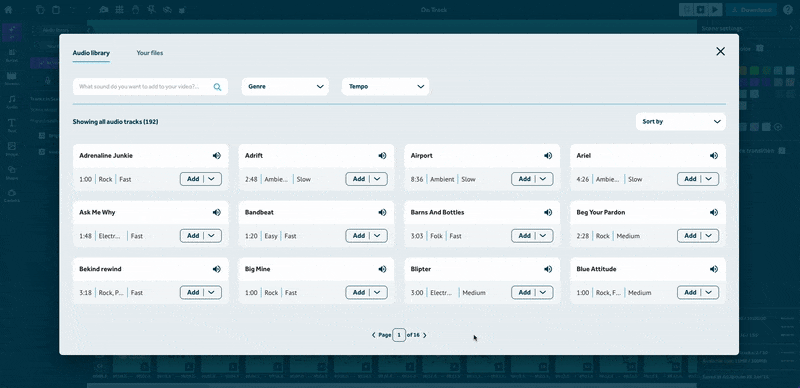The width and height of the screenshot is (800, 388).
Task: Switch to the Your files tab
Action: (x=150, y=53)
